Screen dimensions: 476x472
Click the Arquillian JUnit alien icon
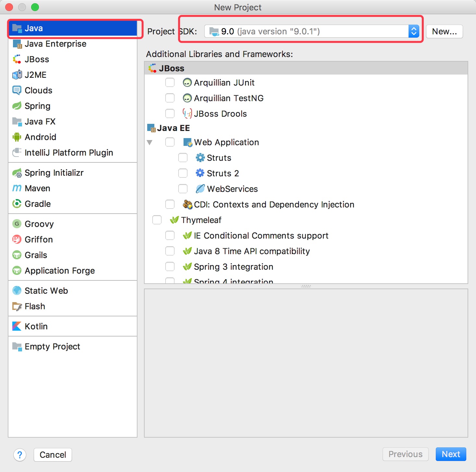[x=187, y=83]
